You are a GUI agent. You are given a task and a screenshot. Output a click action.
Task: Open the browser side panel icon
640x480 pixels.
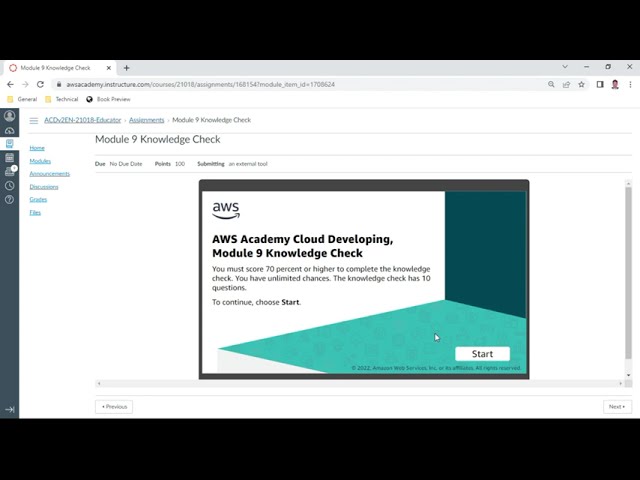tap(600, 84)
